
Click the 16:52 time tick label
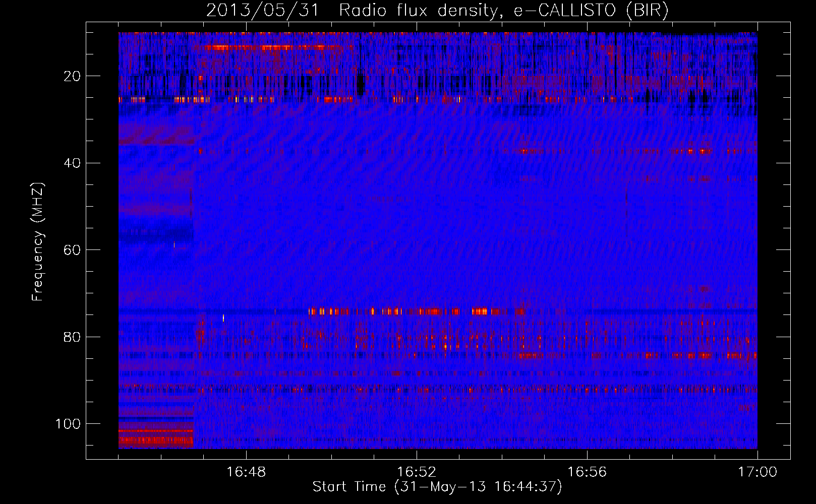tap(417, 472)
